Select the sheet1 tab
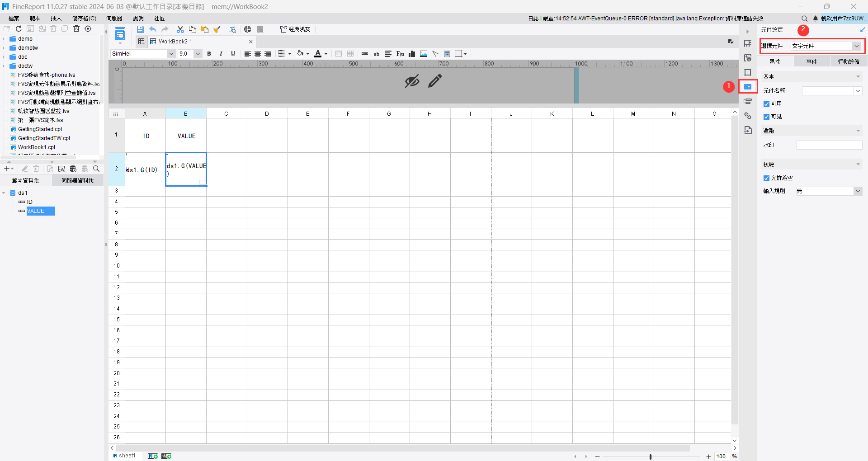868x461 pixels. (125, 456)
